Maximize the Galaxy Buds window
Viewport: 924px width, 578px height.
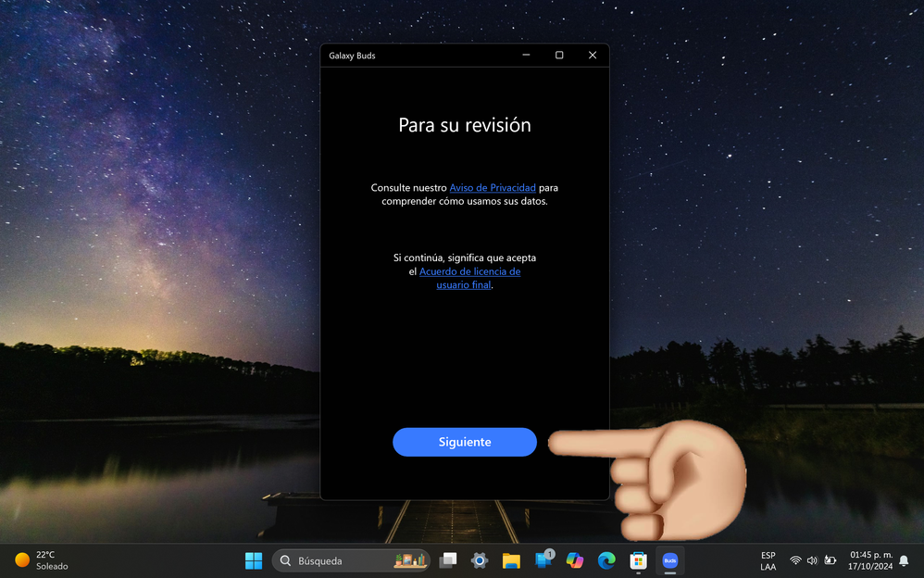click(559, 55)
